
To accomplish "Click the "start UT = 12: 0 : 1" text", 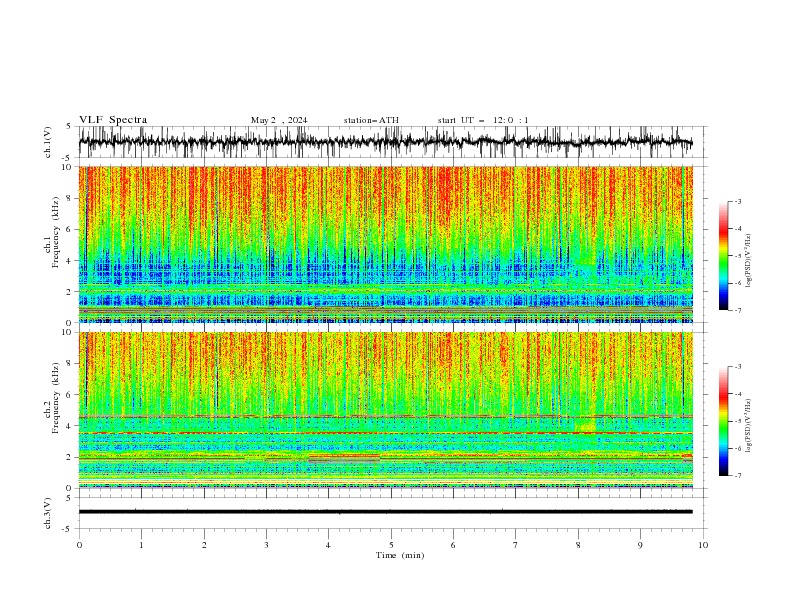I will [x=483, y=120].
